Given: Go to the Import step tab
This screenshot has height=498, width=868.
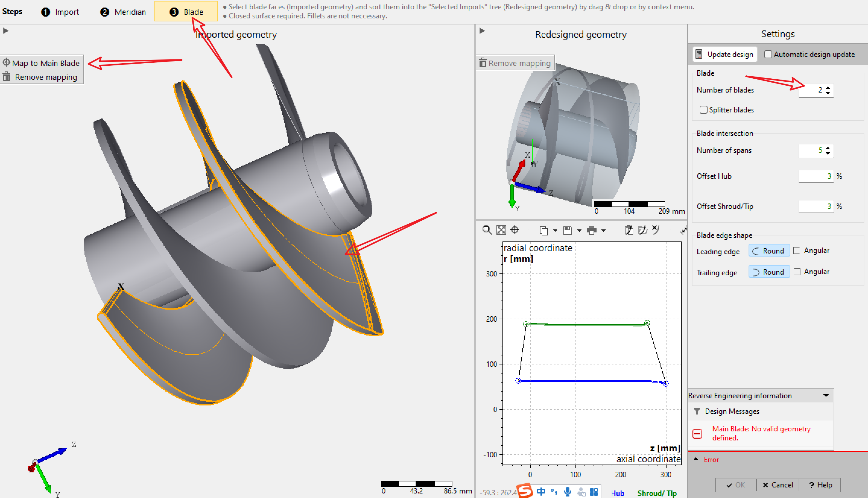Looking at the screenshot, I should point(60,12).
